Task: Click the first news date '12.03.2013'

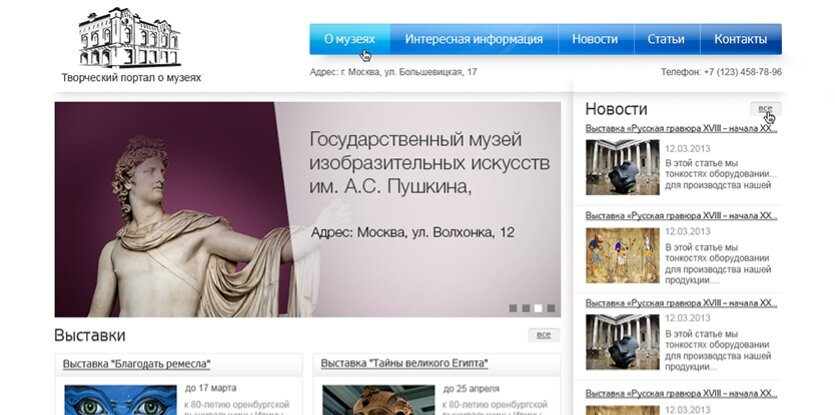Action: click(x=687, y=149)
